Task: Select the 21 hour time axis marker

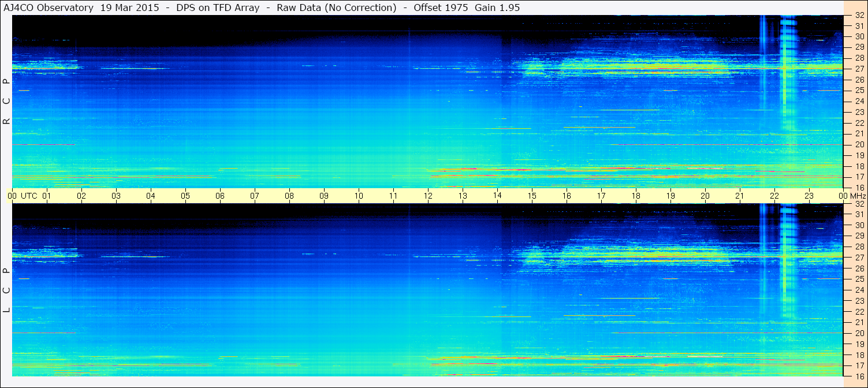Action: [x=740, y=196]
